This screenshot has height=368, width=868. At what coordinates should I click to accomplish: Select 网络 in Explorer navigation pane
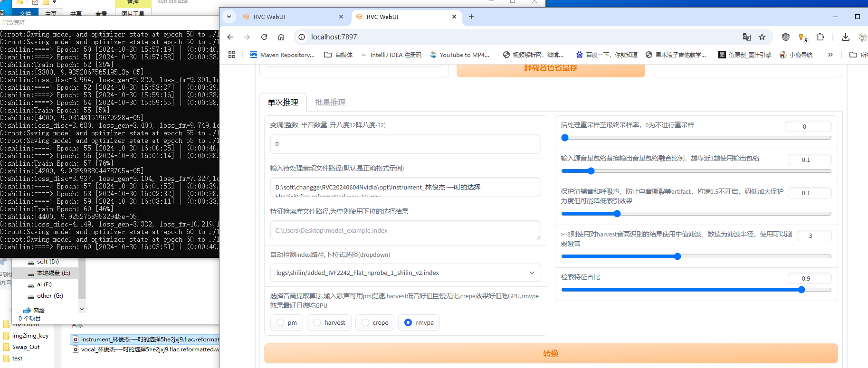click(x=34, y=310)
